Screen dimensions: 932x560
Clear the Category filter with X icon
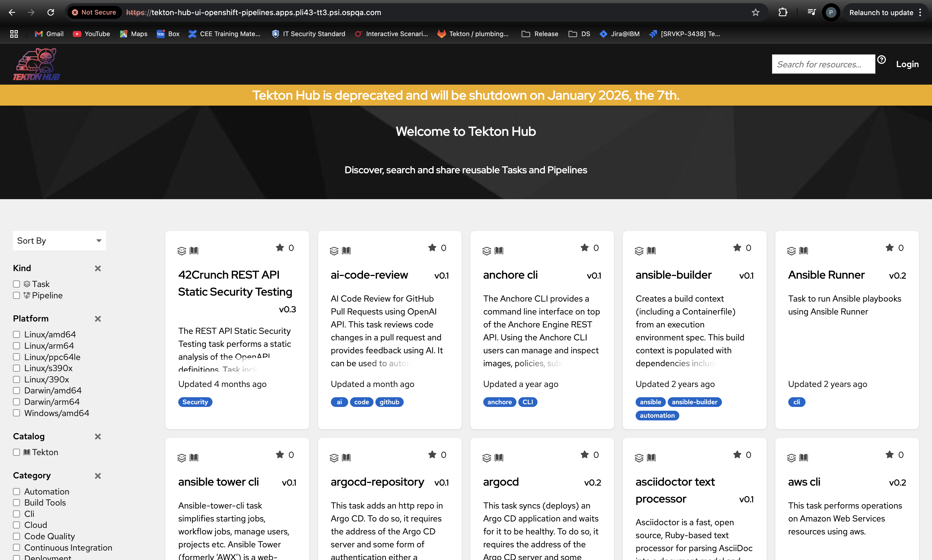[x=98, y=476]
